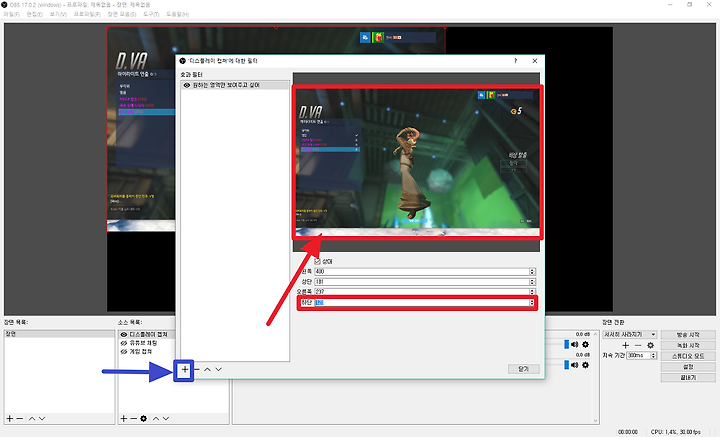Remove source with the source list minus
This screenshot has width=720, height=437.
coord(133,419)
